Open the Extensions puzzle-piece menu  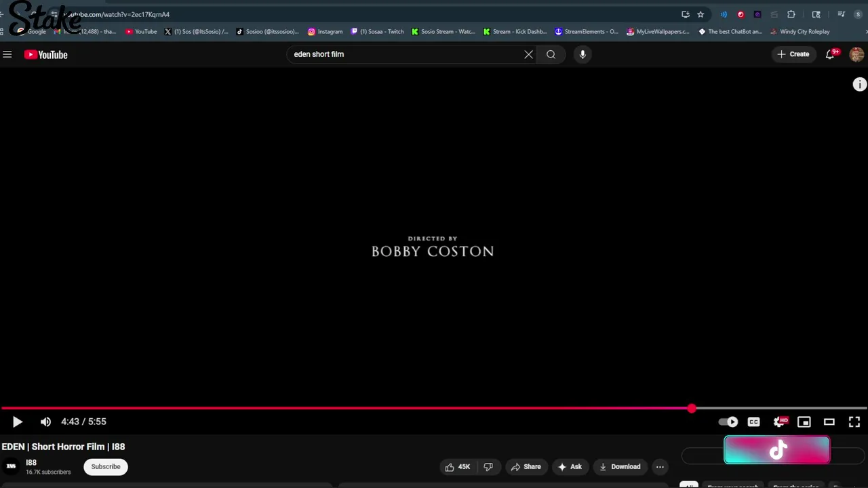click(791, 14)
